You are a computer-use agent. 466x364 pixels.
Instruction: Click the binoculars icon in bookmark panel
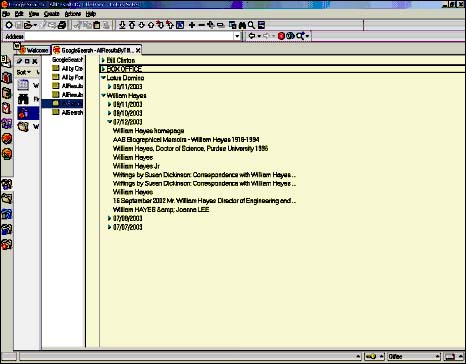pyautogui.click(x=23, y=99)
